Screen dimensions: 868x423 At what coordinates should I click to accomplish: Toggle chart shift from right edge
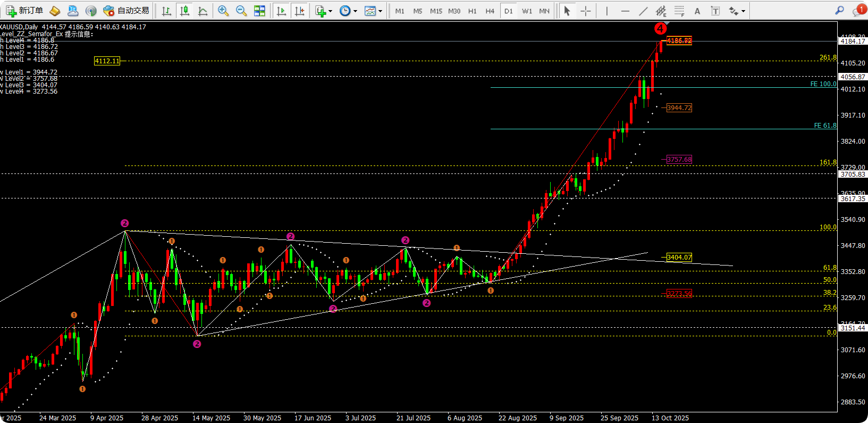(x=299, y=11)
